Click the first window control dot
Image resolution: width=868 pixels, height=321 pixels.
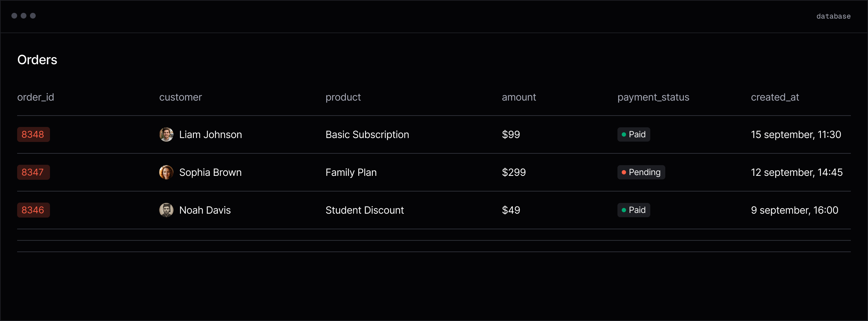tap(14, 16)
